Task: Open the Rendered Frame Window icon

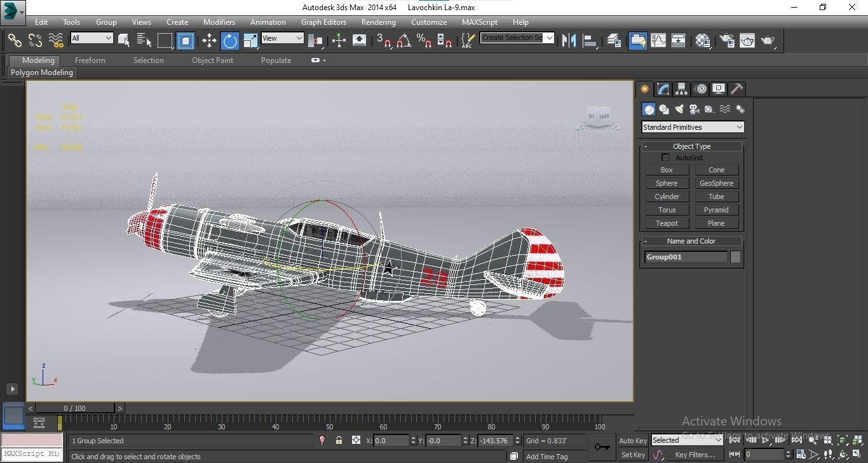Action: (747, 41)
